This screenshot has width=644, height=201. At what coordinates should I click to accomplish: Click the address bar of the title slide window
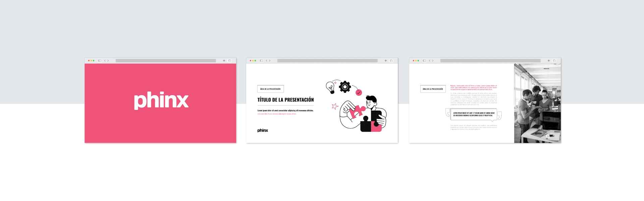[x=327, y=61]
